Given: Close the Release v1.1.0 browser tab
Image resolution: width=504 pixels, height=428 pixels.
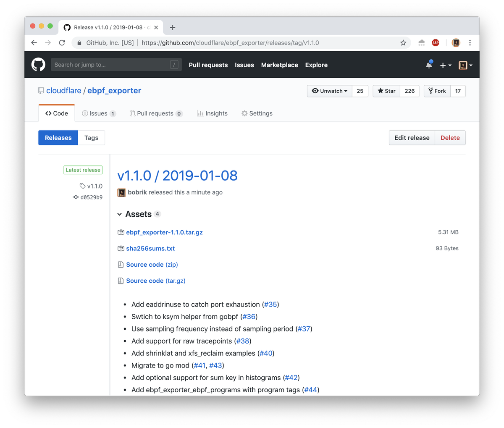Looking at the screenshot, I should [x=156, y=27].
